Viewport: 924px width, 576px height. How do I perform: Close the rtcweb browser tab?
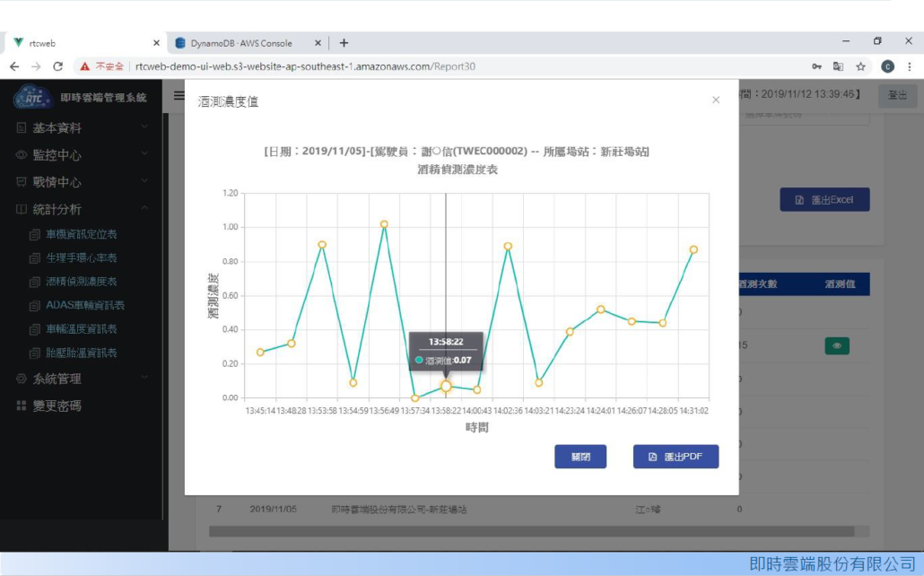156,43
